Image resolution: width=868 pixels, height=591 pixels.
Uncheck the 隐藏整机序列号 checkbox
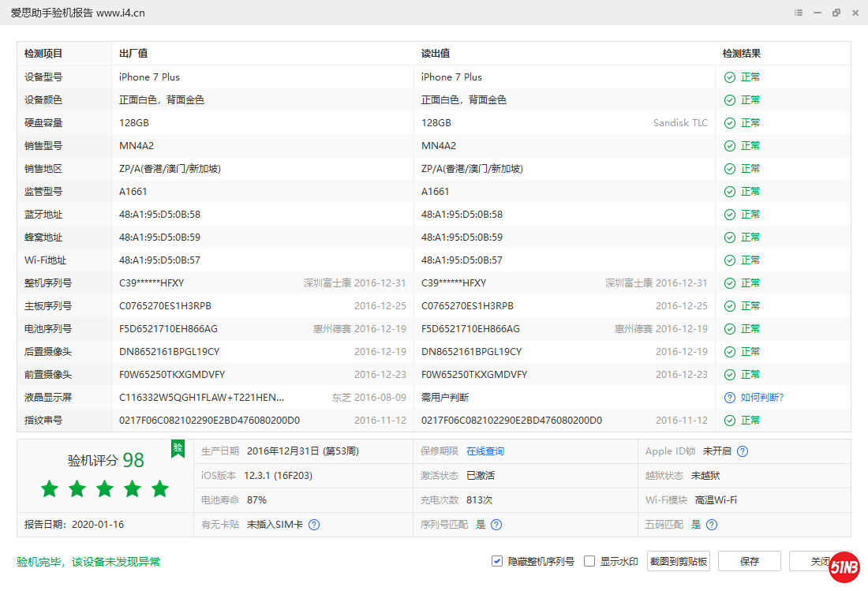(x=497, y=560)
